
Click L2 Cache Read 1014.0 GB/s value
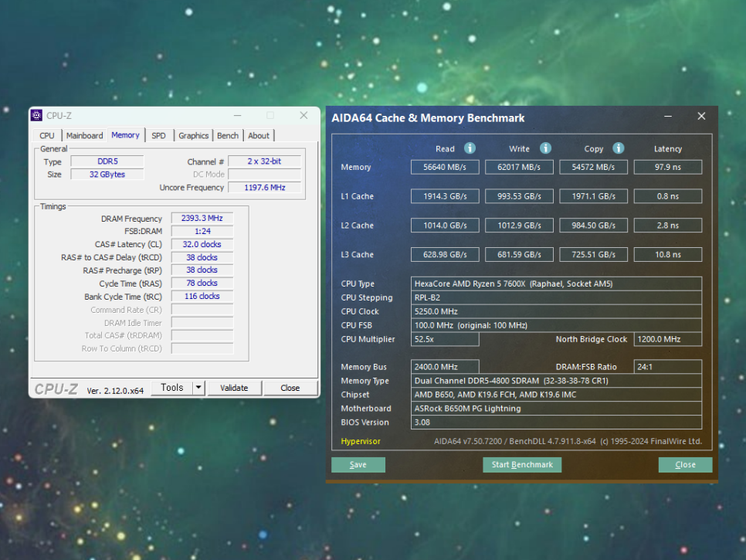445,226
